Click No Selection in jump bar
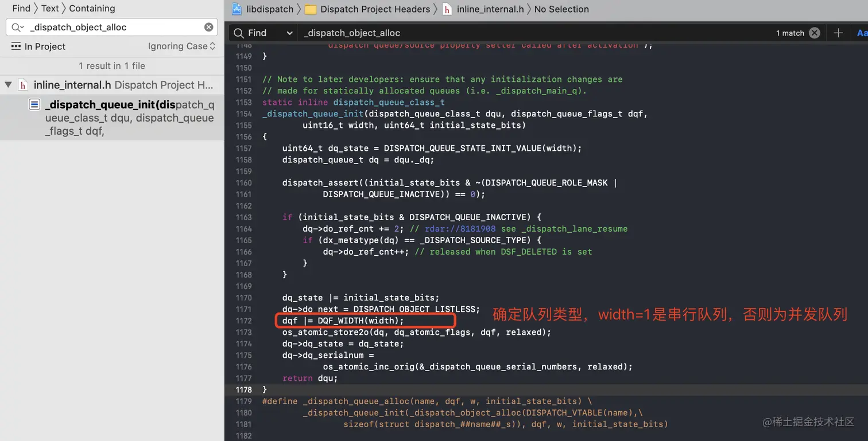The height and width of the screenshot is (441, 868). [x=561, y=9]
